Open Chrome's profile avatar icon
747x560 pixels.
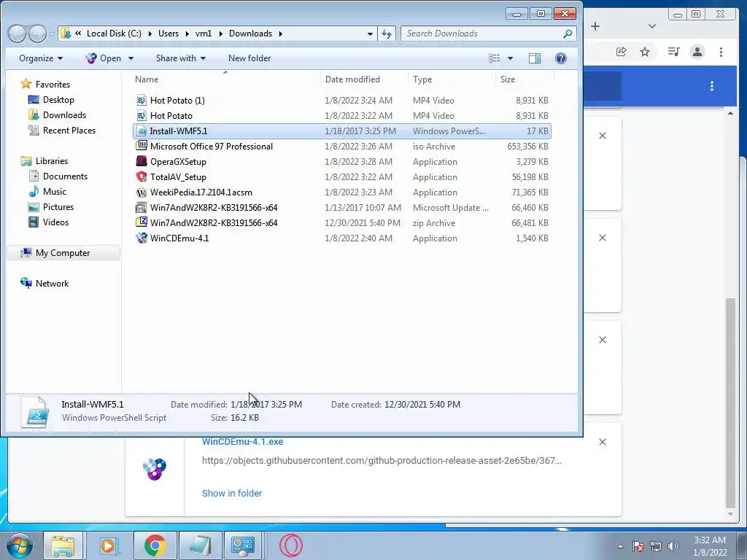click(697, 52)
